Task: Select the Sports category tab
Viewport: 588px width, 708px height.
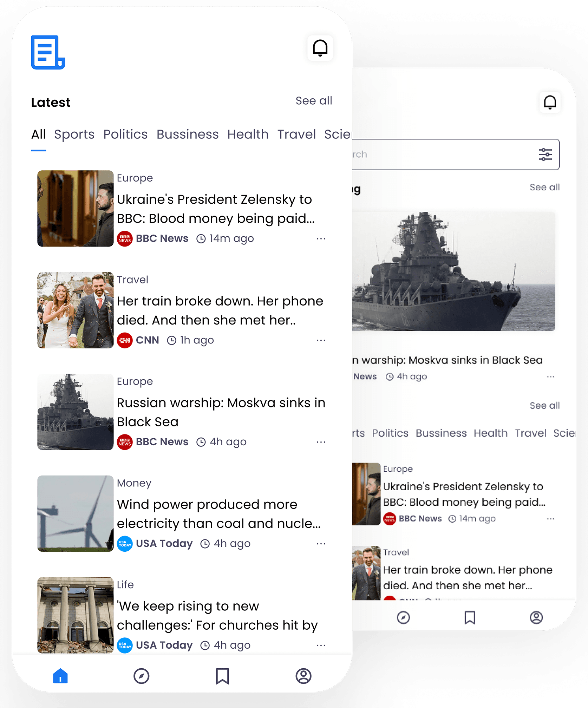Action: pyautogui.click(x=74, y=135)
